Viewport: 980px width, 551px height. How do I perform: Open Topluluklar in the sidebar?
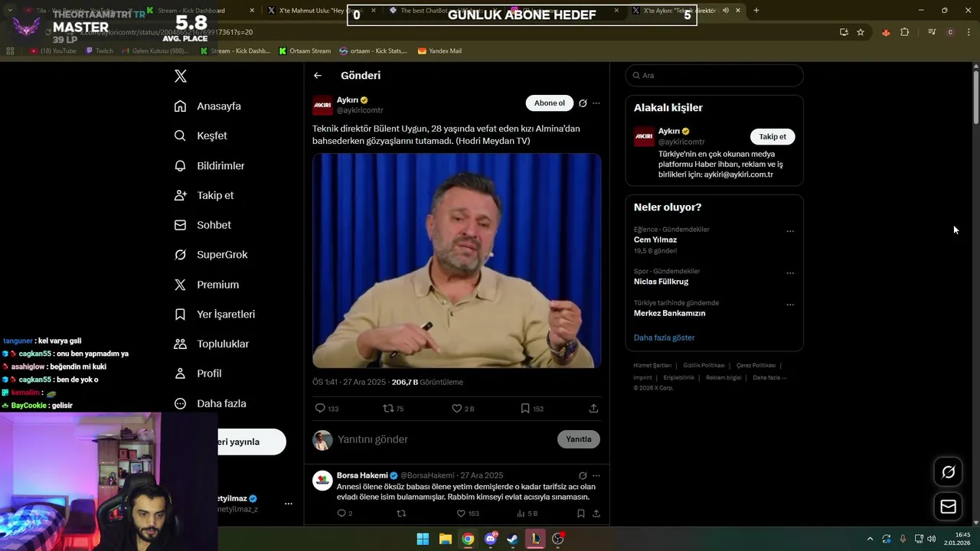[211, 344]
